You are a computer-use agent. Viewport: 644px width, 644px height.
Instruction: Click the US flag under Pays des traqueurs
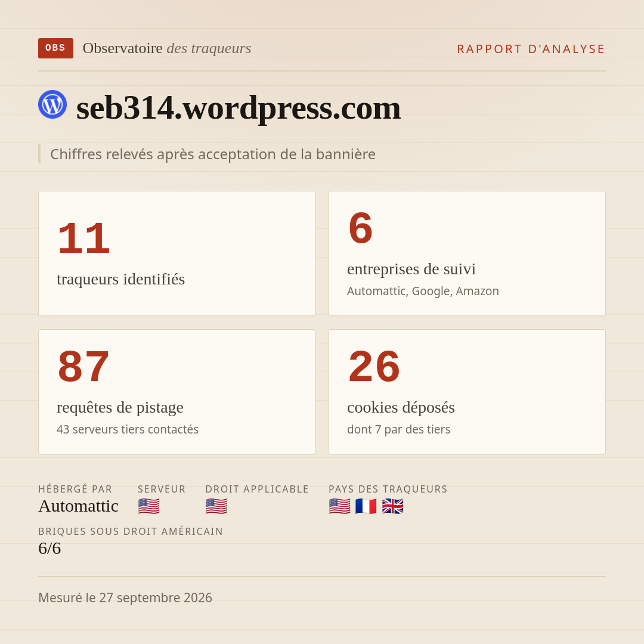340,506
